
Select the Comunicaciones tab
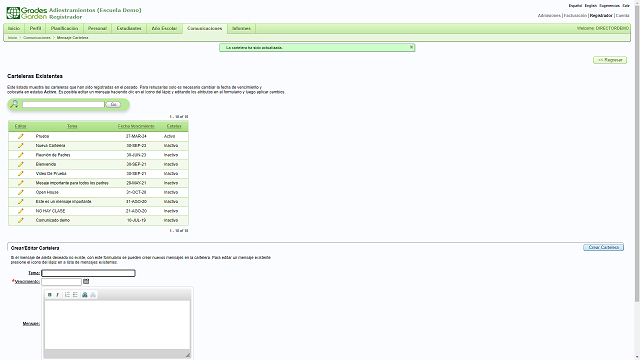[205, 29]
